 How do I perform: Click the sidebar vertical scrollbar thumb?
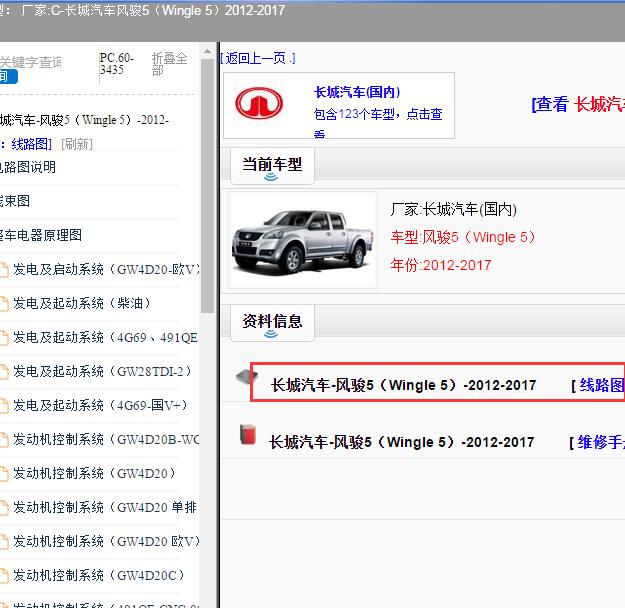click(x=207, y=186)
